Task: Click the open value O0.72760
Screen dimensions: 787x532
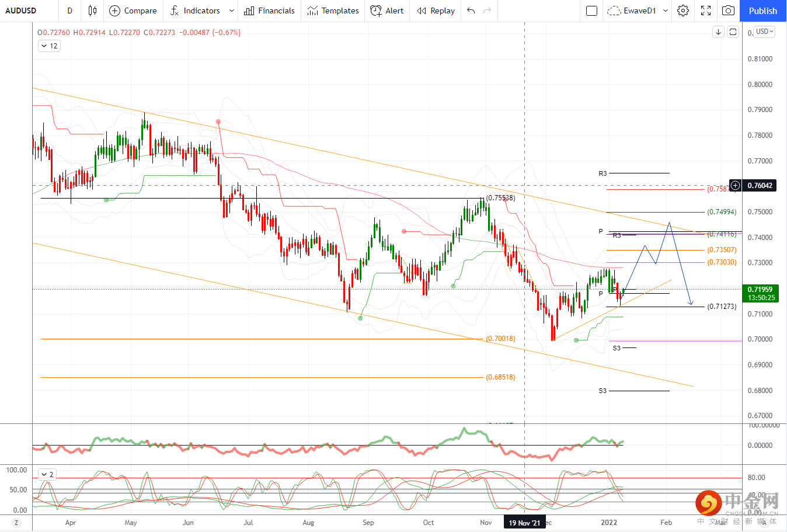Action: 54,33
